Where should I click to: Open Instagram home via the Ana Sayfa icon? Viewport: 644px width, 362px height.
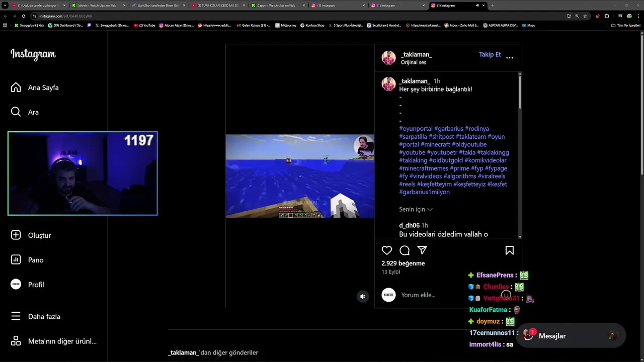tap(16, 87)
